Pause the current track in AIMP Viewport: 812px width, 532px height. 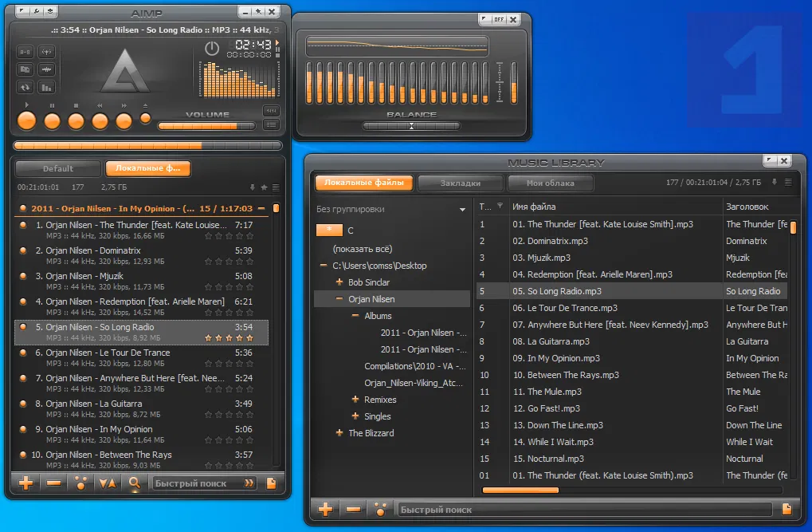[52, 121]
